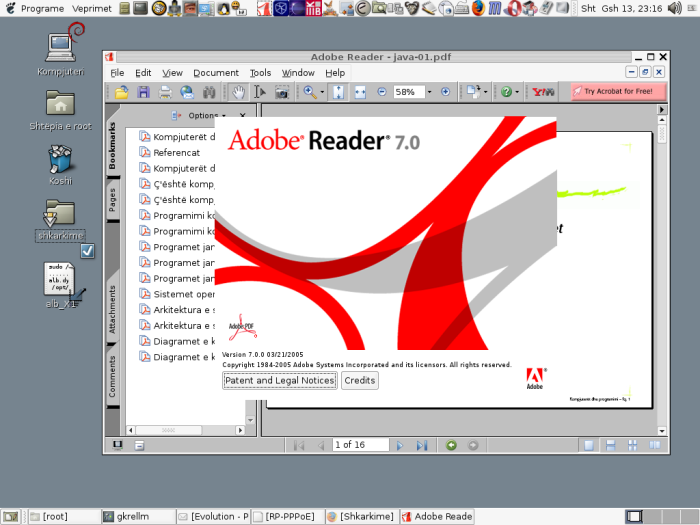Image resolution: width=700 pixels, height=525 pixels.
Task: Switch to Continuous page layout
Action: pos(611,445)
